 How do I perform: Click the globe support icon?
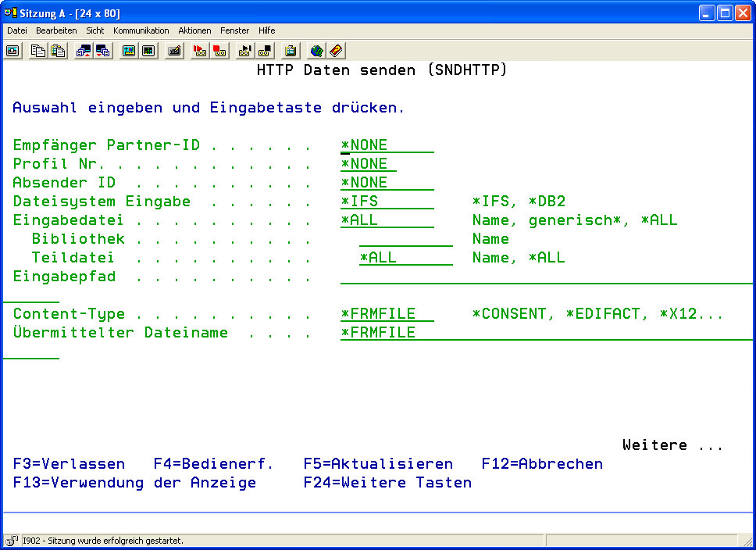click(x=316, y=51)
